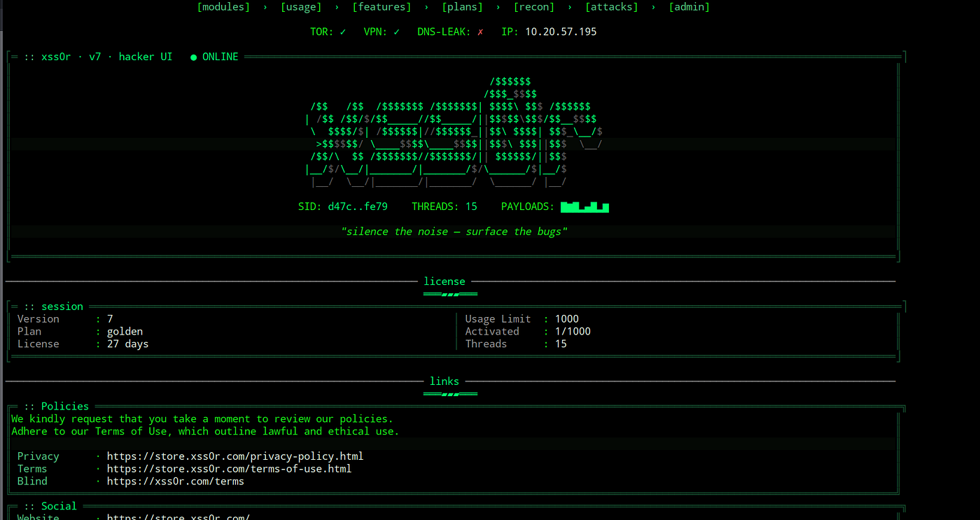980x520 pixels.
Task: Click the PAYLOADS bar graph indicator
Action: pyautogui.click(x=584, y=206)
